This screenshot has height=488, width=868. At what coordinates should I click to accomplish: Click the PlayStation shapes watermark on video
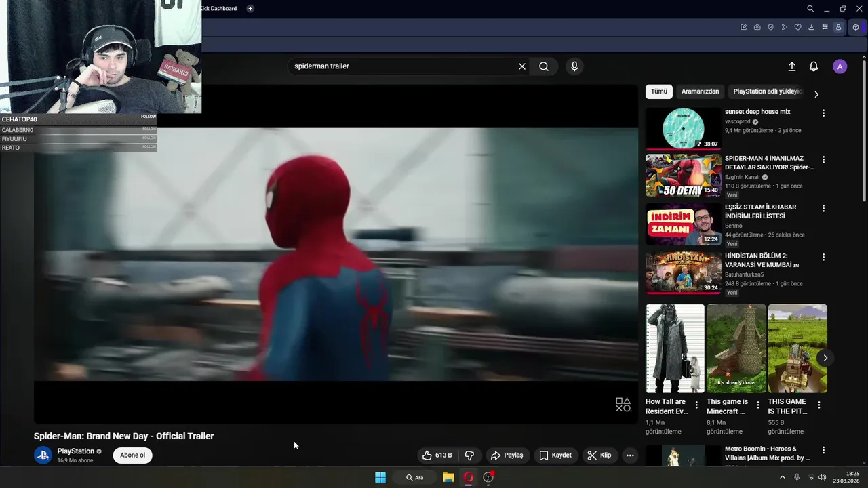pos(623,405)
